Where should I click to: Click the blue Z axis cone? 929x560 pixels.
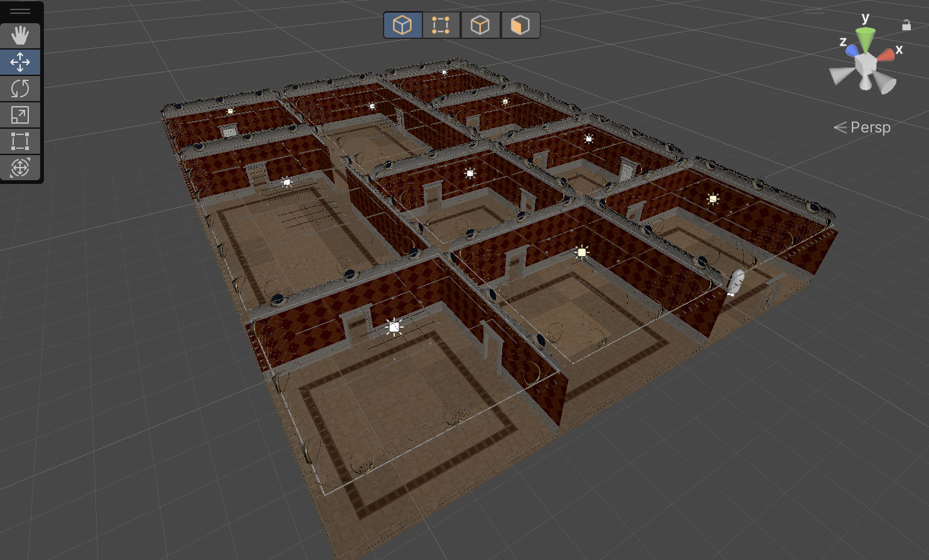(x=852, y=50)
